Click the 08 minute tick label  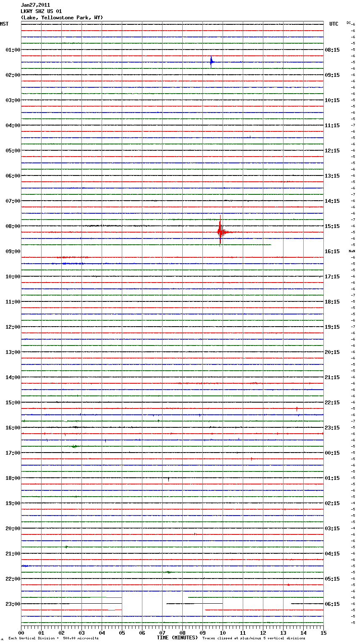tap(182, 633)
